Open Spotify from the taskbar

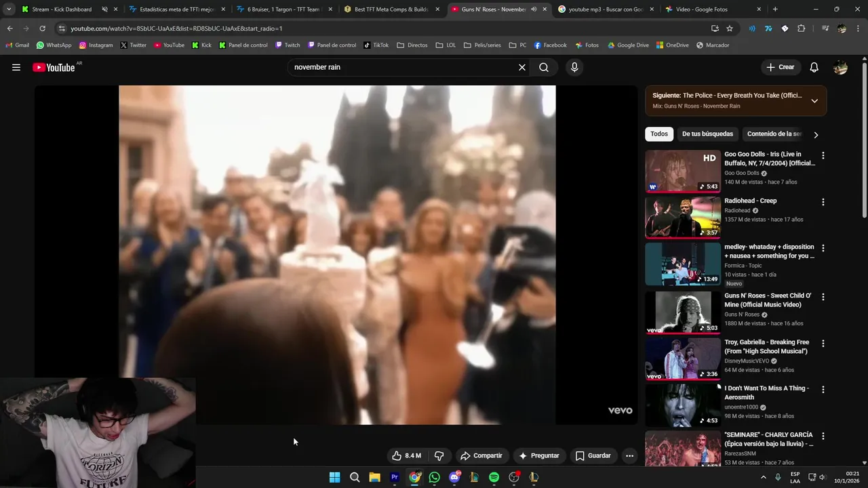click(494, 477)
